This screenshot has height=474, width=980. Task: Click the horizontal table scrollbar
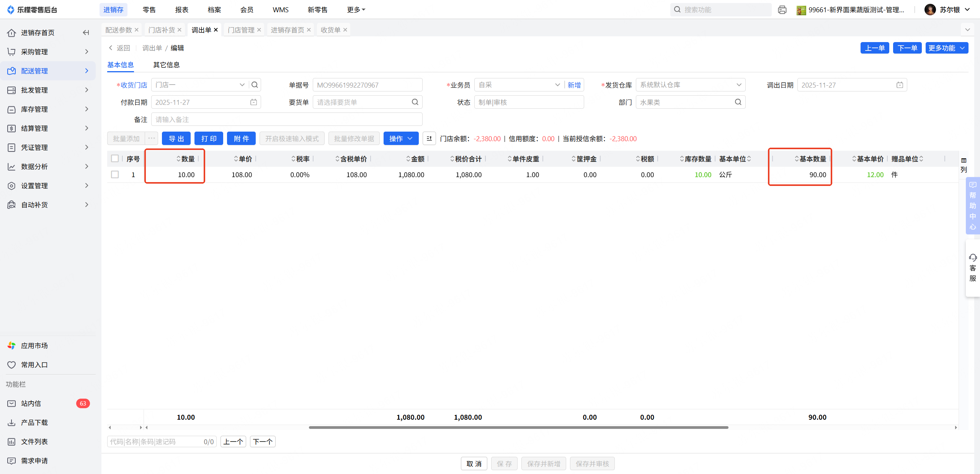[x=518, y=427]
